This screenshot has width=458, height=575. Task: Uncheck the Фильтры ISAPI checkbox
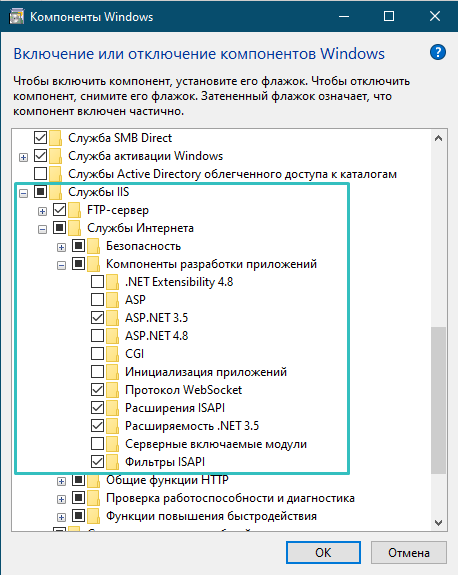click(x=97, y=461)
